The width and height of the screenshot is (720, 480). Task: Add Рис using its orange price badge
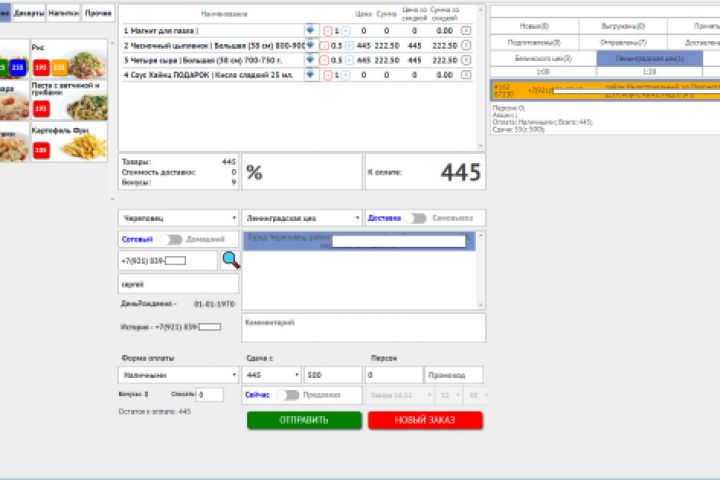pyautogui.click(x=59, y=68)
